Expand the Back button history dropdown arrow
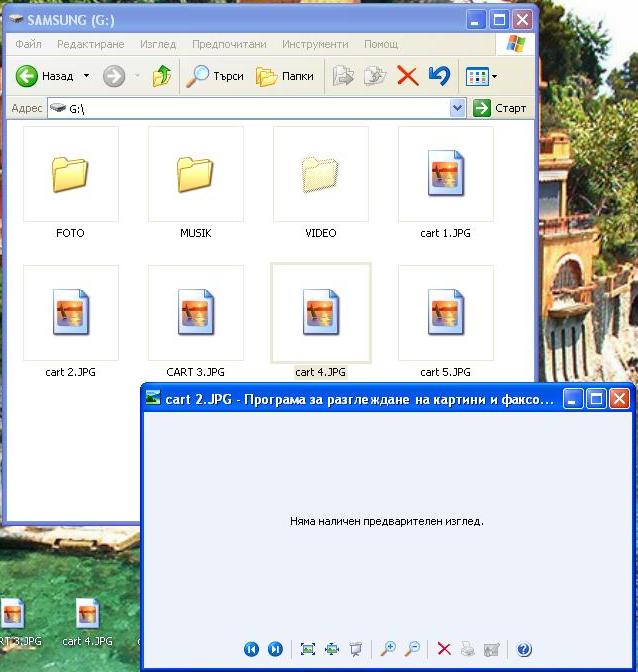Screen dimensions: 638x672 pyautogui.click(x=86, y=76)
